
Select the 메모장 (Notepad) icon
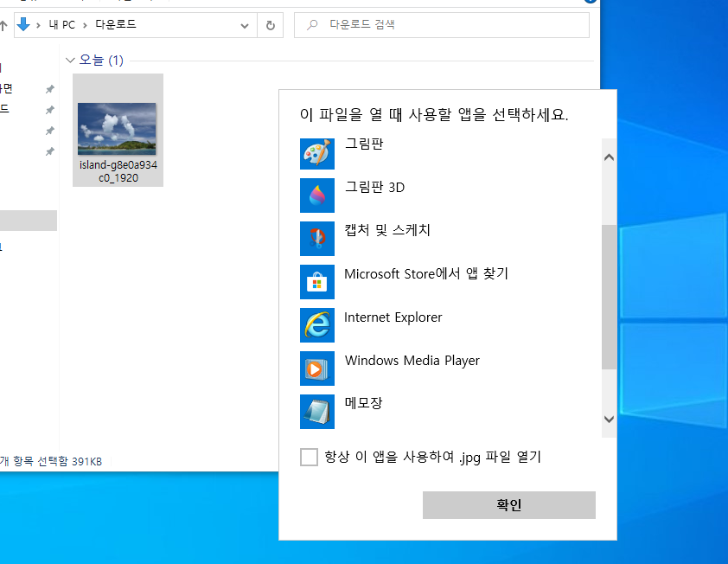(317, 412)
